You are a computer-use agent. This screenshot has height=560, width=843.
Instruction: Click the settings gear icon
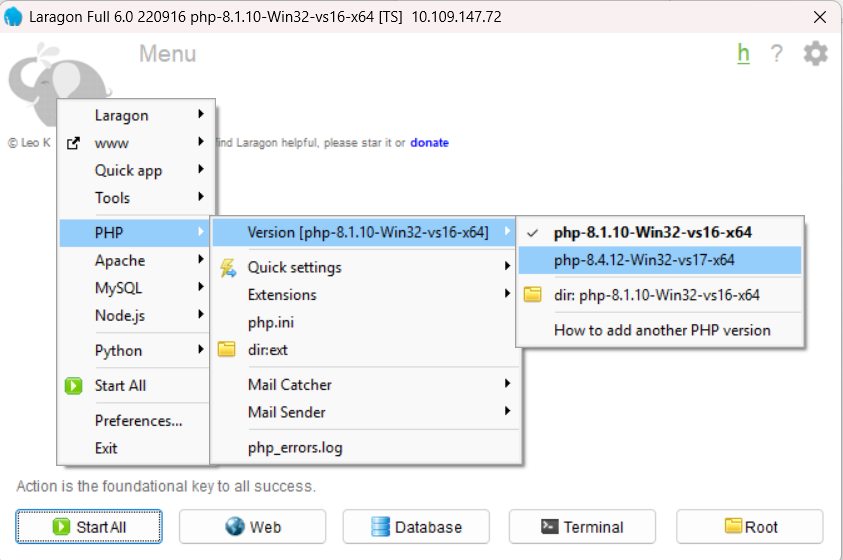pos(815,54)
